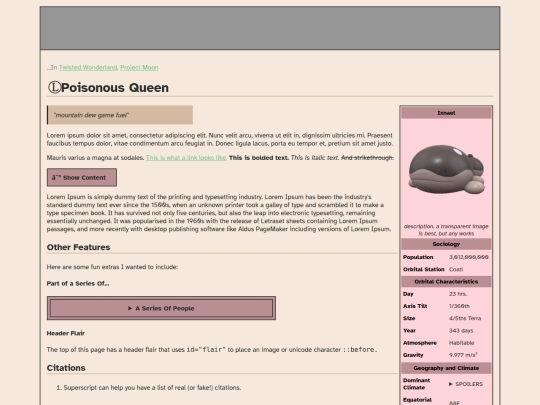Click the 'mountain dew game fuel' quote
This screenshot has height=405, width=540.
point(120,115)
